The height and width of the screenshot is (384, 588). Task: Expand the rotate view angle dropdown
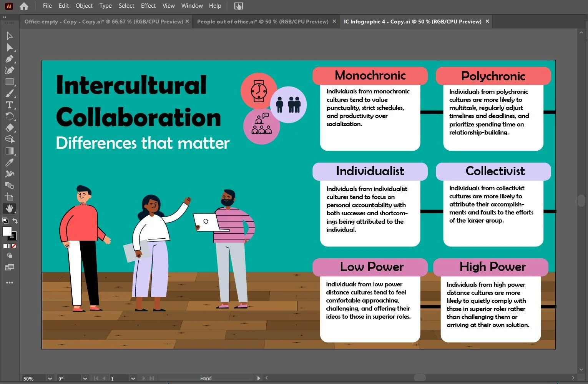point(85,379)
